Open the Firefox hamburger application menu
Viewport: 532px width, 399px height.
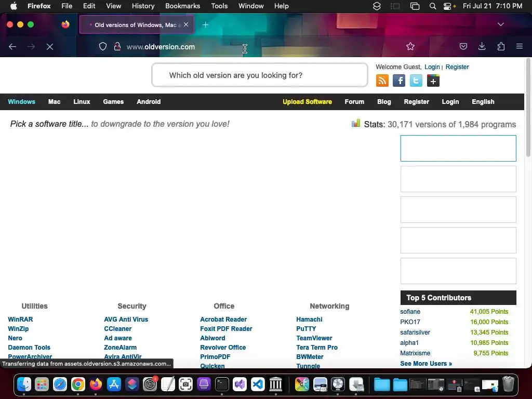coord(520,46)
